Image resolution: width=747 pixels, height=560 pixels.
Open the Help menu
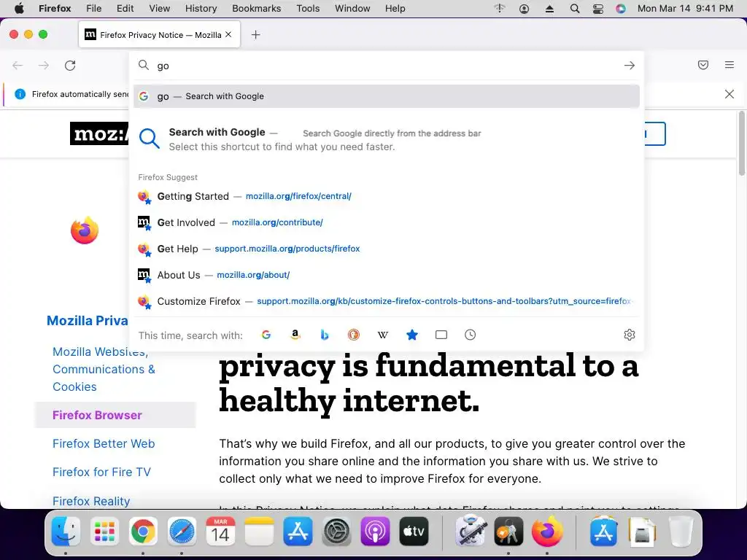395,8
